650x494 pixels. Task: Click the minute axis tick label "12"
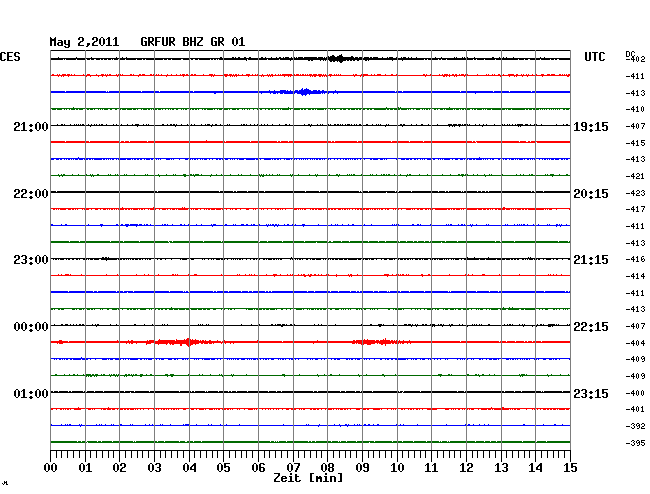tap(466, 467)
